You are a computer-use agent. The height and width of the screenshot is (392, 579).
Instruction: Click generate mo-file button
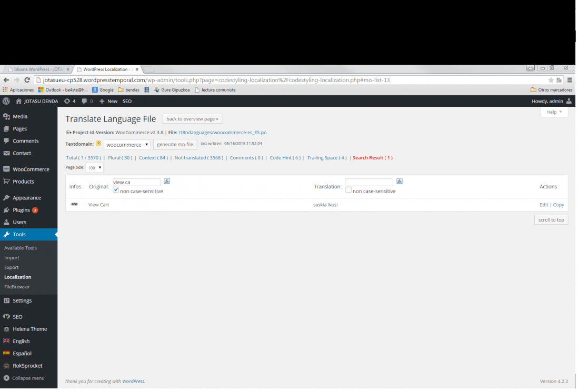pyautogui.click(x=176, y=145)
